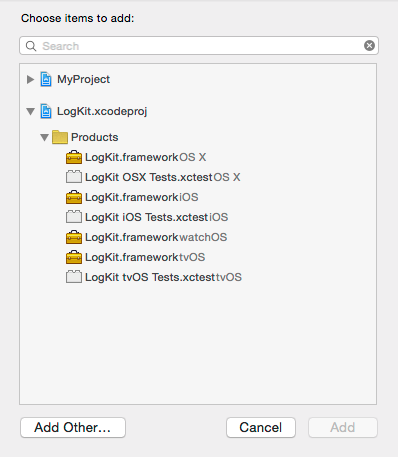Select the MyProject row label
This screenshot has height=457, width=398.
coord(83,79)
